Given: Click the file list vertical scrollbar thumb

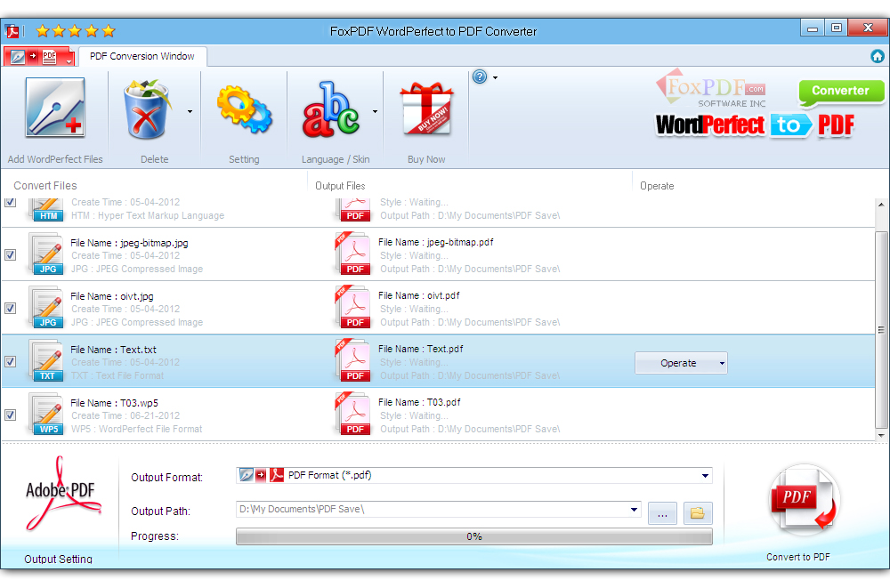Looking at the screenshot, I should [x=881, y=330].
